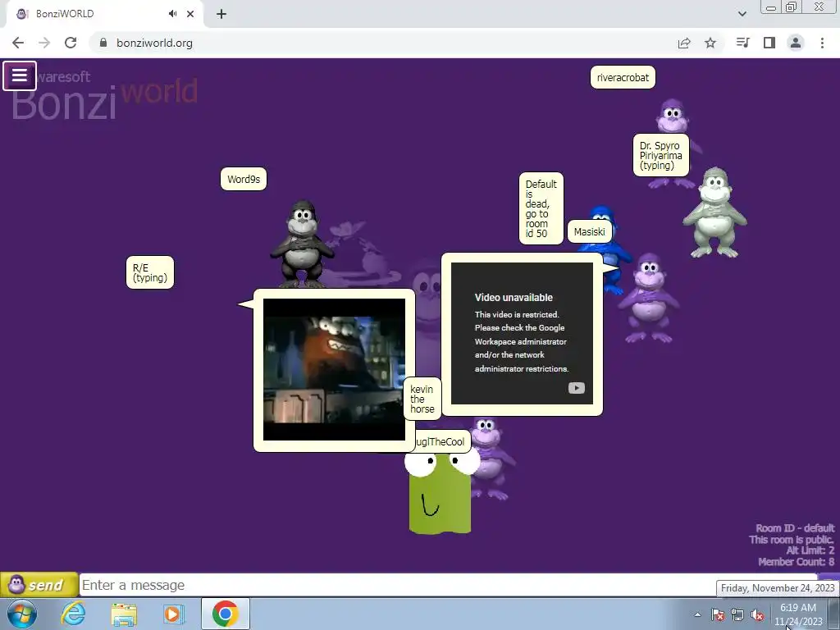
Task: Launch Internet Explorer from taskbar
Action: tap(72, 614)
